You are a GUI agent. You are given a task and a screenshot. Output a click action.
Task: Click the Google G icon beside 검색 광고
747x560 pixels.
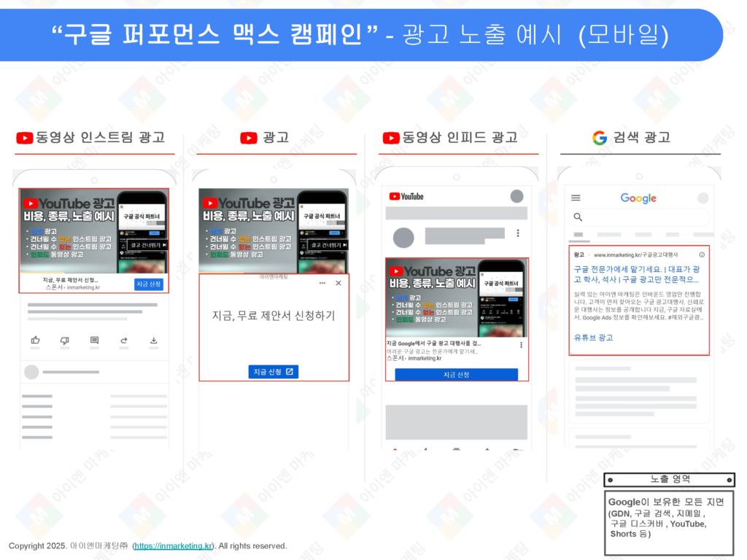(x=600, y=138)
